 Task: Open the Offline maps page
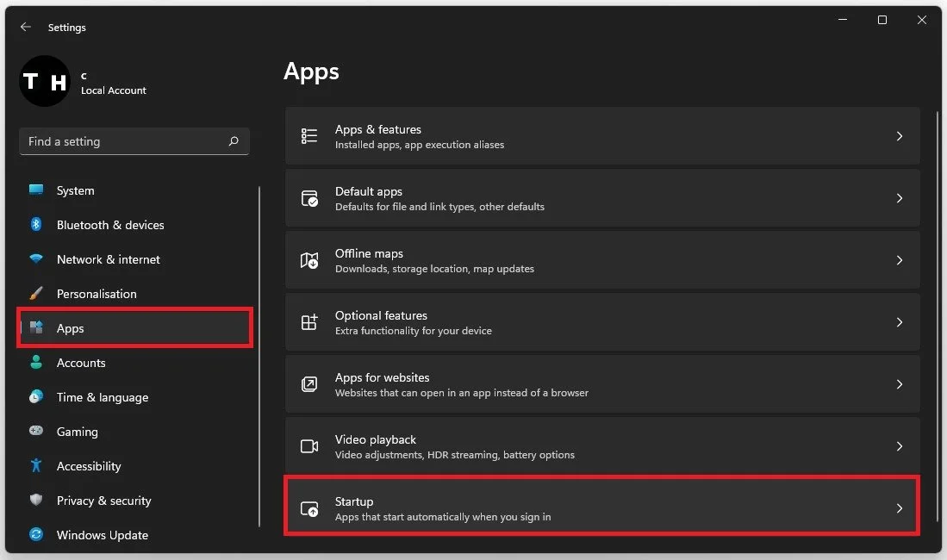click(602, 260)
